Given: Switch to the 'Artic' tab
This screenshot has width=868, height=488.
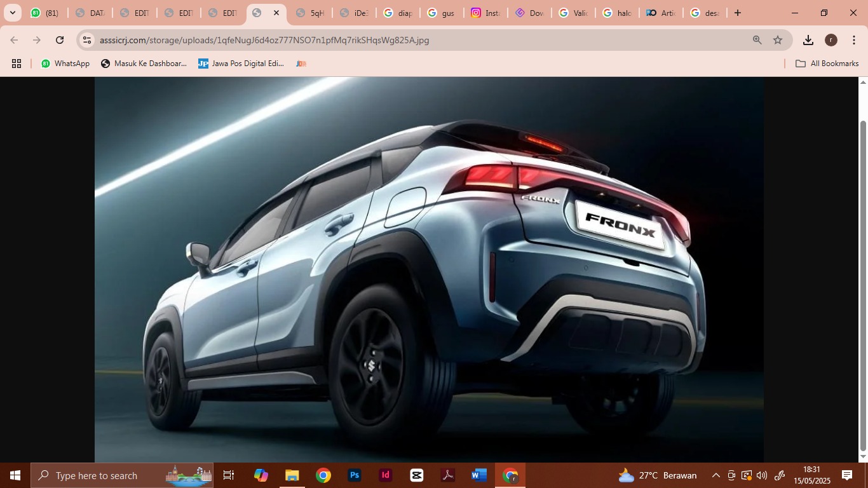Looking at the screenshot, I should [663, 13].
